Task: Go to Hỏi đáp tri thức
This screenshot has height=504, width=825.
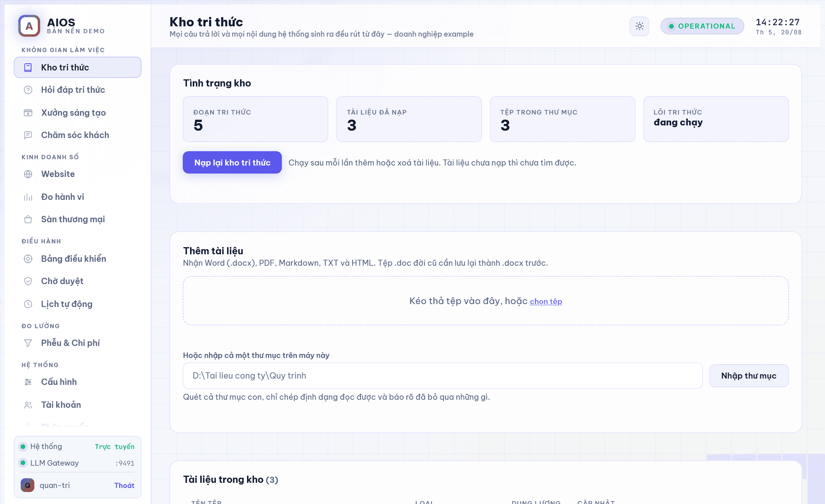Action: tap(78, 90)
